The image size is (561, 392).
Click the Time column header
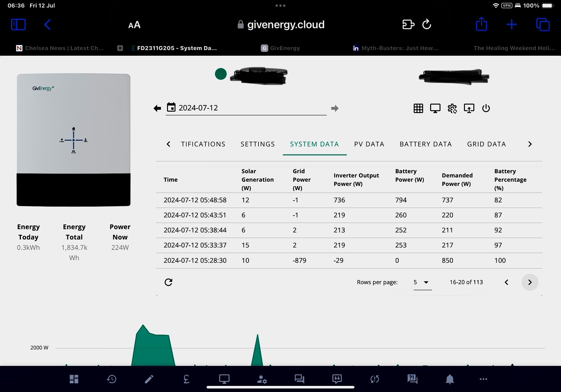171,180
